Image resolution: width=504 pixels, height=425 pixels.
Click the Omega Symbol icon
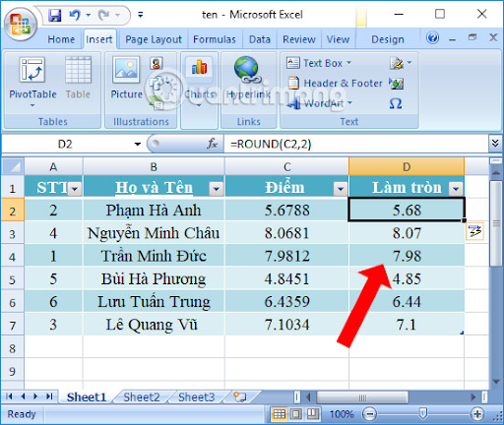point(396,103)
